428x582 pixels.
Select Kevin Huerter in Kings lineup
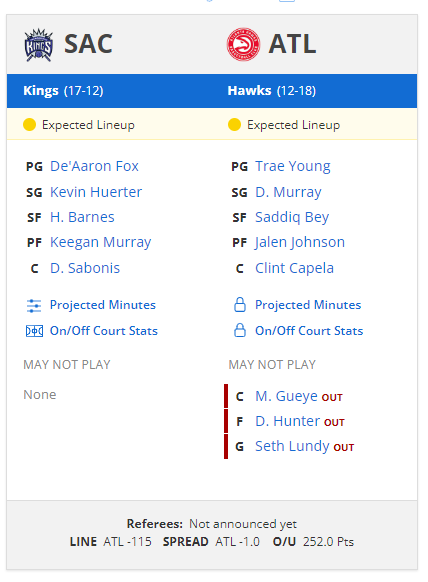click(x=96, y=192)
